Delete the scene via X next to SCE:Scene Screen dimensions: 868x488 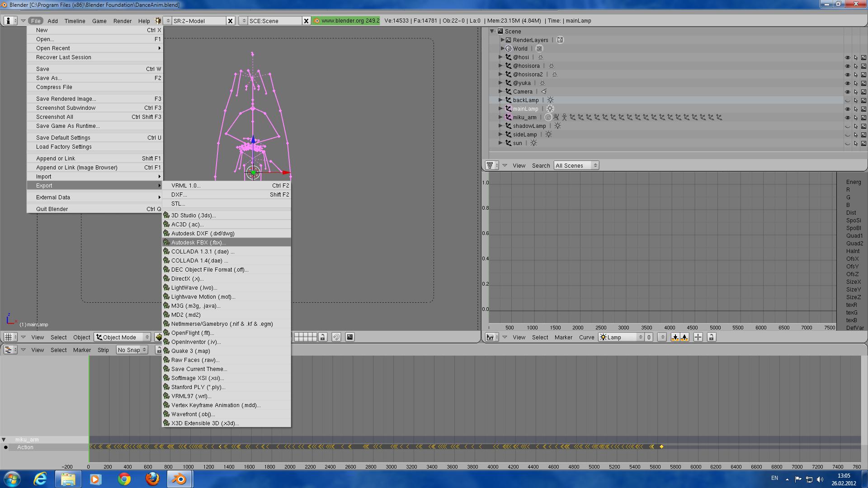pos(306,21)
